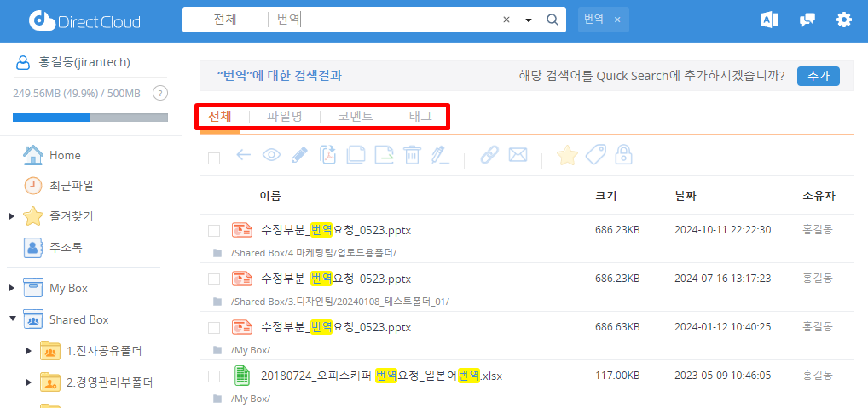Image resolution: width=868 pixels, height=408 pixels.
Task: Click the 홍길동(jirantech) user profile
Action: point(74,62)
